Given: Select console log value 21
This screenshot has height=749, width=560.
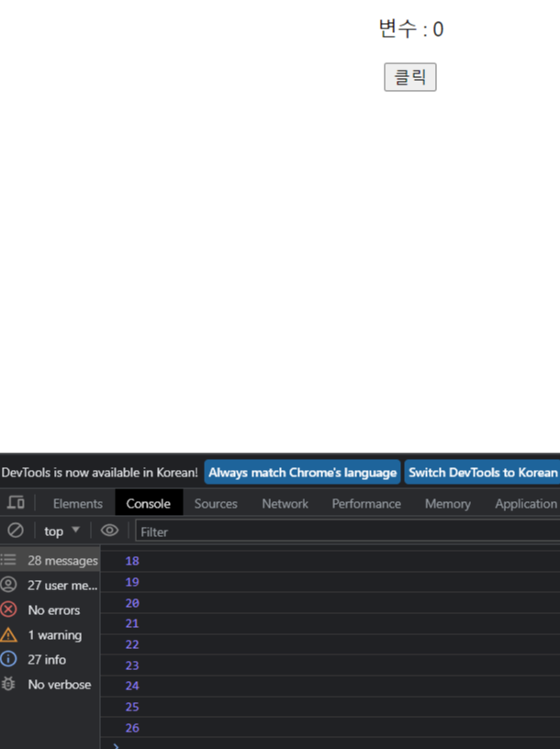Looking at the screenshot, I should tap(132, 623).
